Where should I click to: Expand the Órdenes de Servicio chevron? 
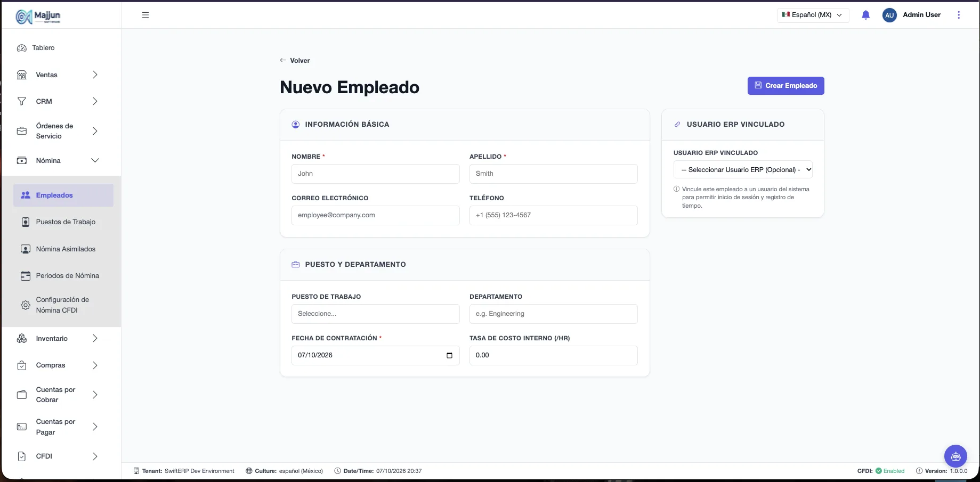[95, 131]
